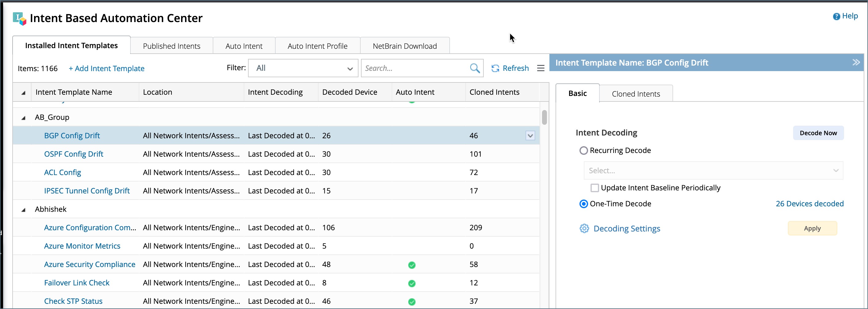Click the Decoding Settings gear icon
868x309 pixels.
[584, 229]
